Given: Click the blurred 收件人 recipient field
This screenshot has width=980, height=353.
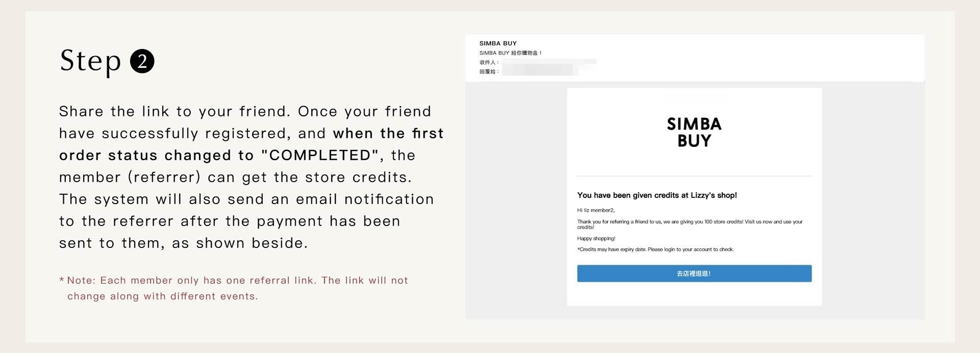Looking at the screenshot, I should (x=549, y=62).
